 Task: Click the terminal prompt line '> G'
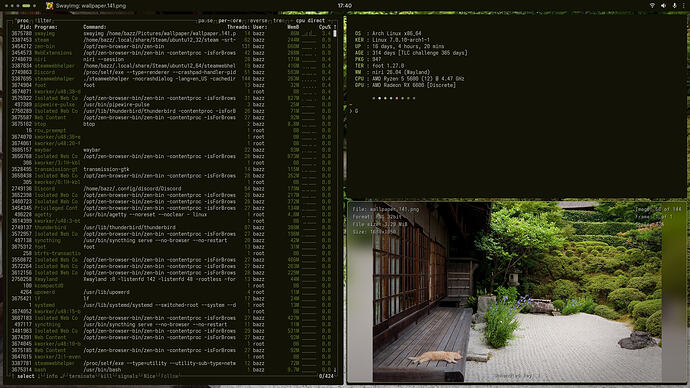click(353, 111)
